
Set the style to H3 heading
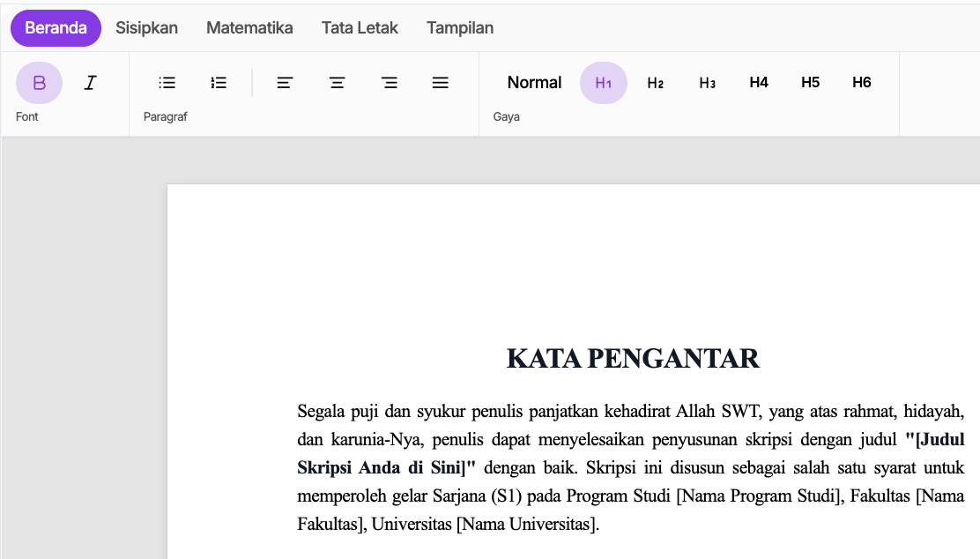(707, 83)
